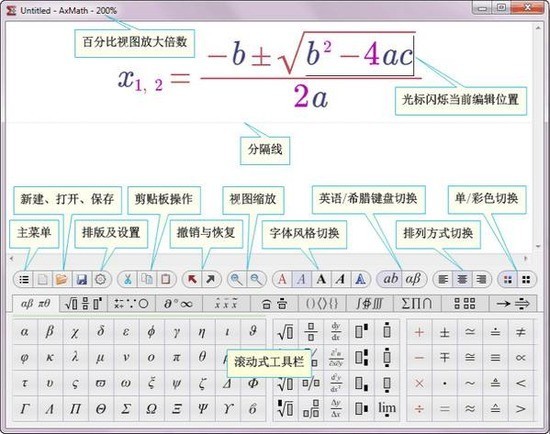Open the ΣΠ∩ big operators tab

(416, 303)
